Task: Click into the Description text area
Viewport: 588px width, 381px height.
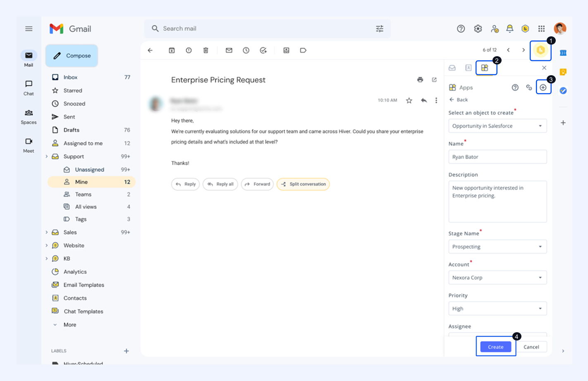Action: [497, 202]
